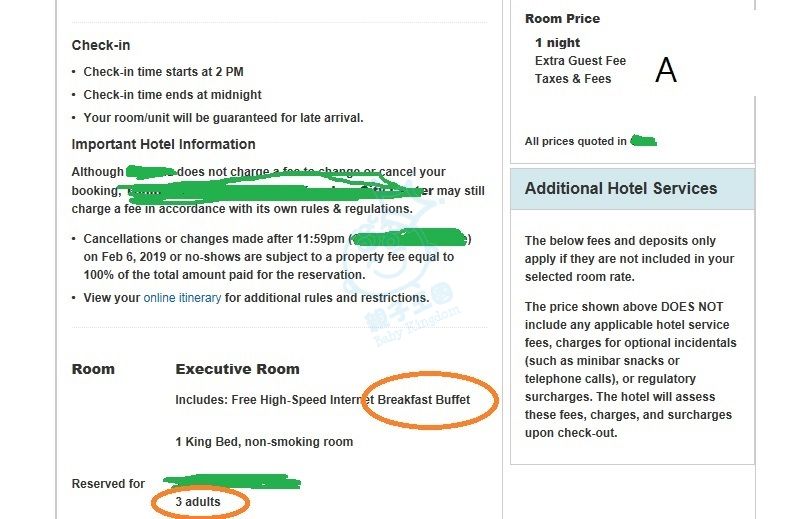Click the '1 King Bed, non-smoking room' line
Image resolution: width=803 pixels, height=519 pixels.
264,442
